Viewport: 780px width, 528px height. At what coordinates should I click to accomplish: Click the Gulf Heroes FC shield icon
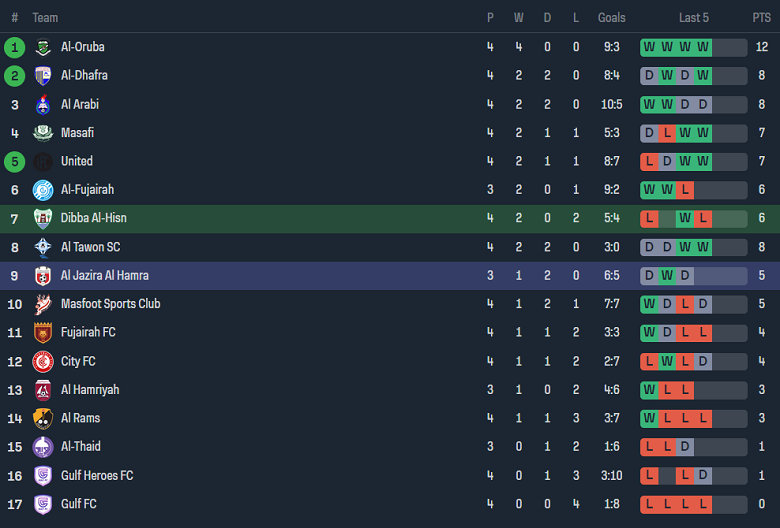tap(43, 476)
